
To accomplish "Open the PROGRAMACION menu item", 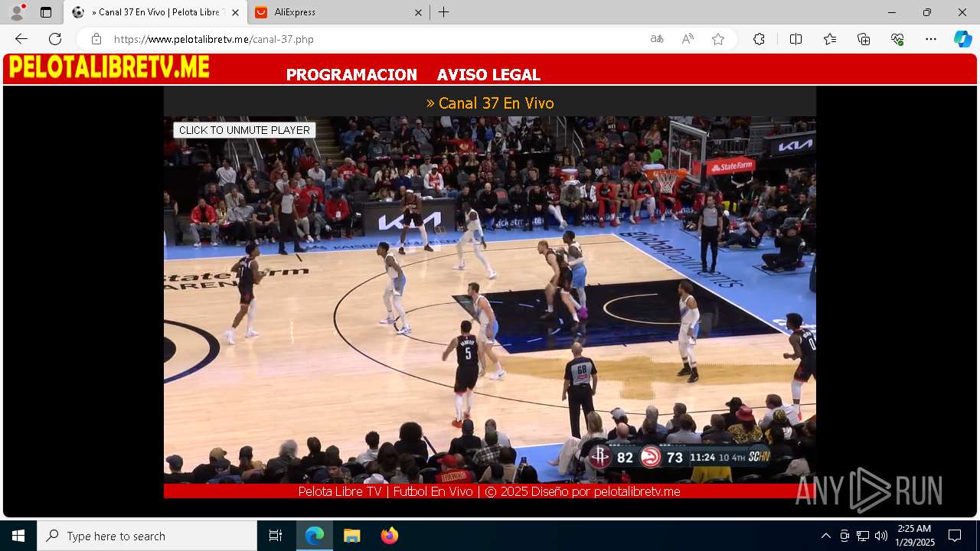I will 351,75.
